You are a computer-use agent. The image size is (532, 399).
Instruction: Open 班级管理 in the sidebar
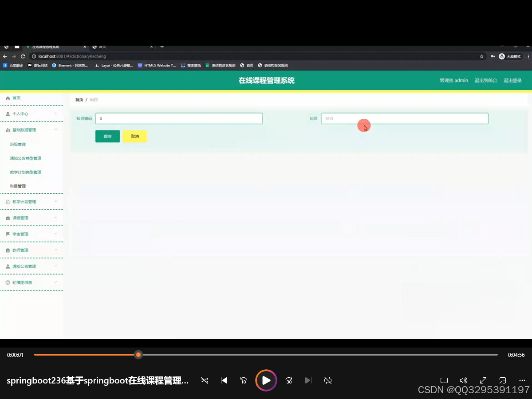tap(18, 145)
